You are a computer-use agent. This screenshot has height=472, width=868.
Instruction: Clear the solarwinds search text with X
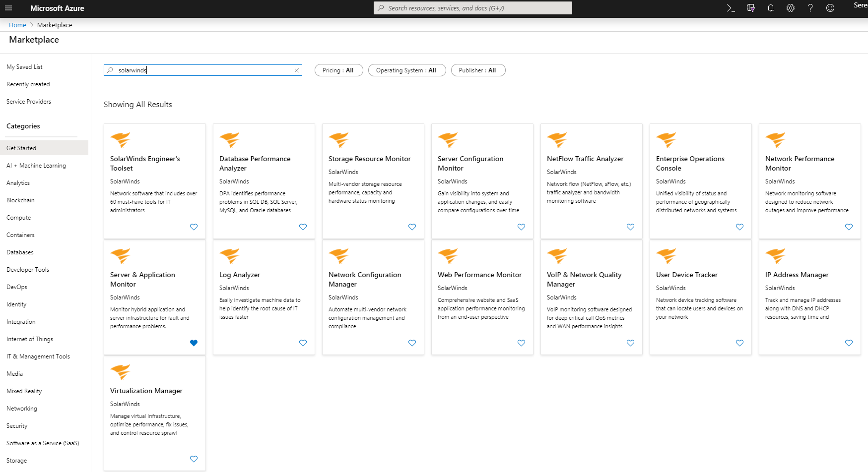tap(297, 70)
